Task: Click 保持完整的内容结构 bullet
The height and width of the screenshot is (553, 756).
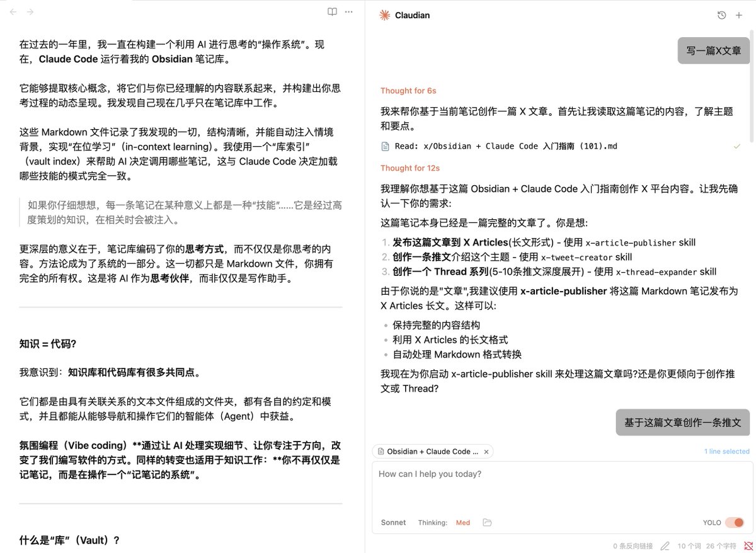Action: pyautogui.click(x=436, y=325)
